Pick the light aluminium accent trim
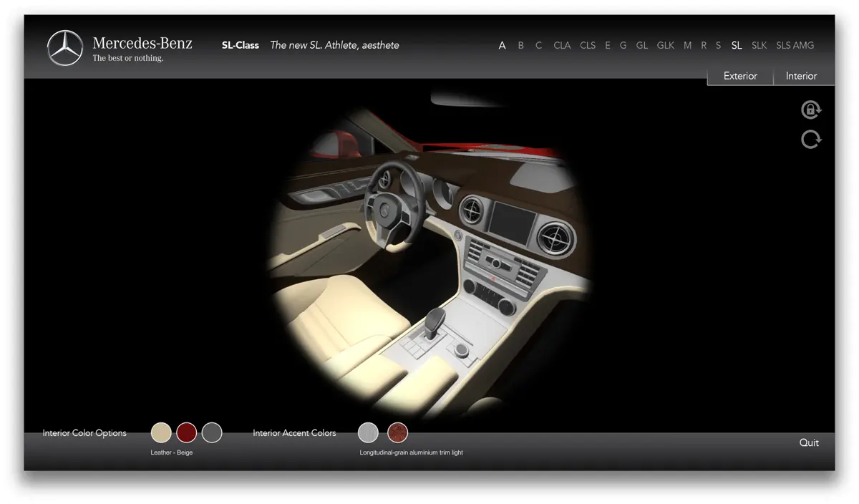859x504 pixels. 368,432
